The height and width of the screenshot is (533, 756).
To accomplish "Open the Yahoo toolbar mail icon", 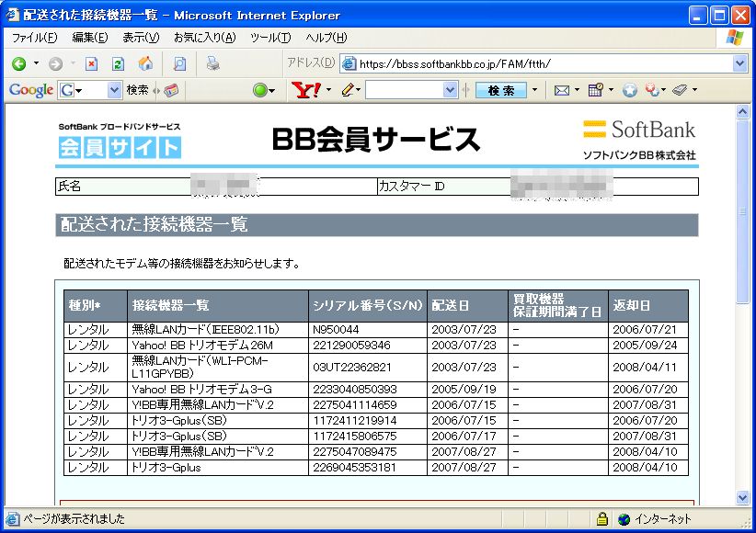I will click(x=562, y=90).
